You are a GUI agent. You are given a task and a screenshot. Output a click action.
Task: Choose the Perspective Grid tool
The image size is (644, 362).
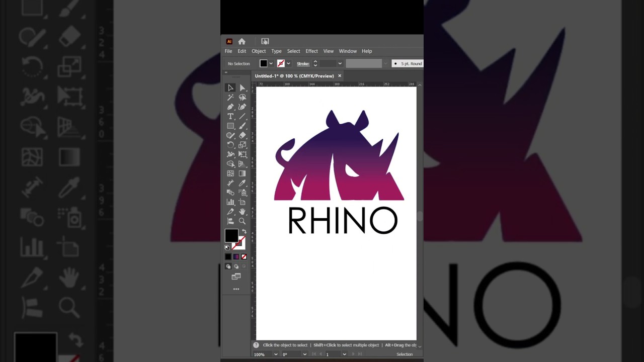click(x=243, y=164)
